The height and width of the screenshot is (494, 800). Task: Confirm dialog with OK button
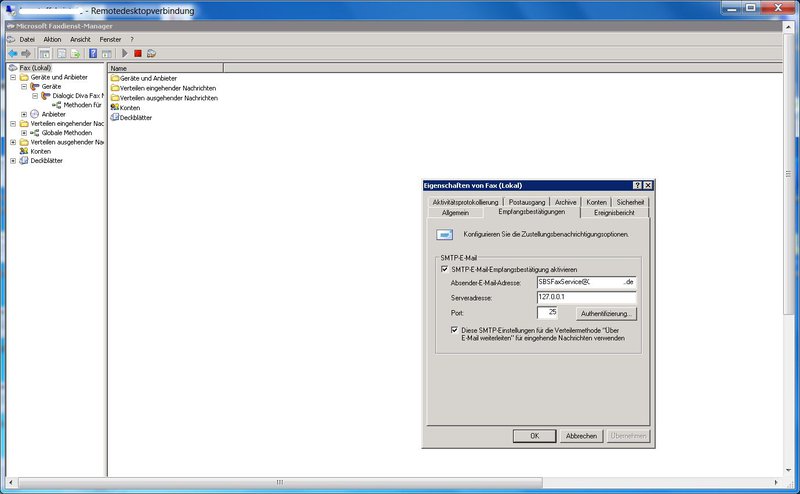click(x=534, y=436)
